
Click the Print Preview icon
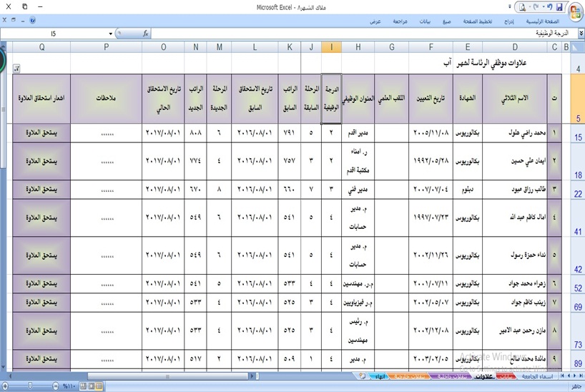[522, 7]
